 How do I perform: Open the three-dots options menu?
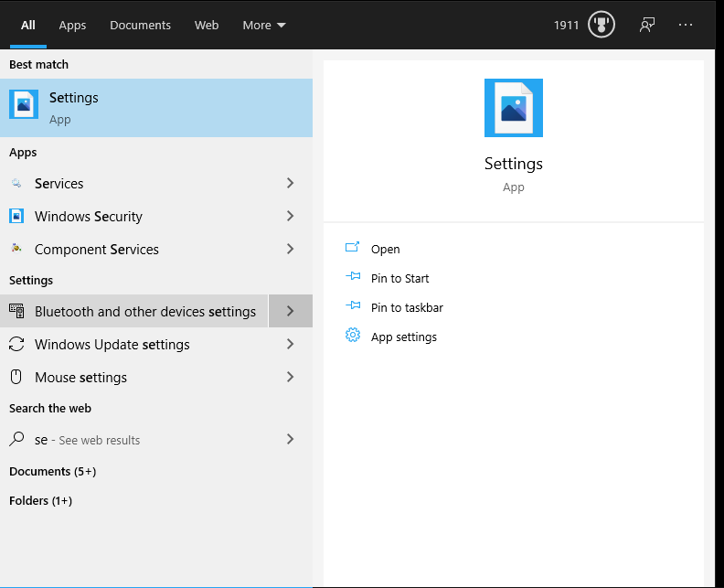(687, 25)
